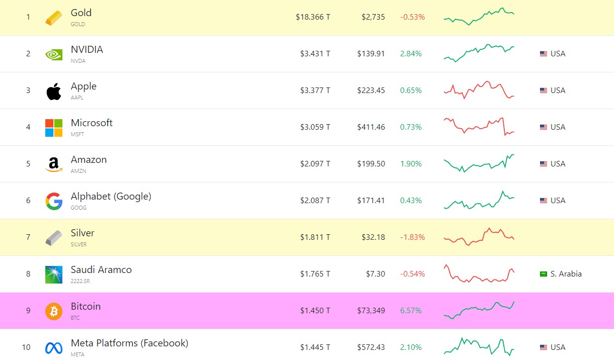Image resolution: width=614 pixels, height=364 pixels.
Task: Click the Saudi Aramco logo
Action: click(x=53, y=274)
